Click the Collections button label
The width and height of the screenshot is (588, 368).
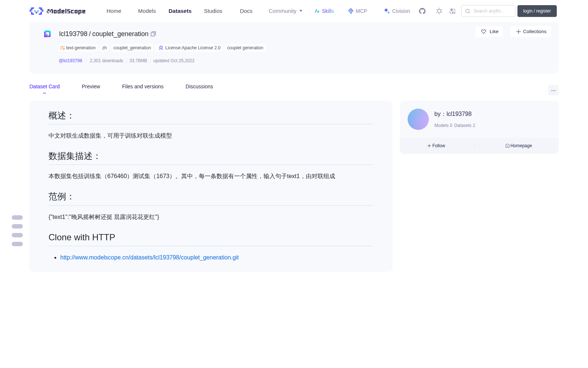tap(535, 32)
